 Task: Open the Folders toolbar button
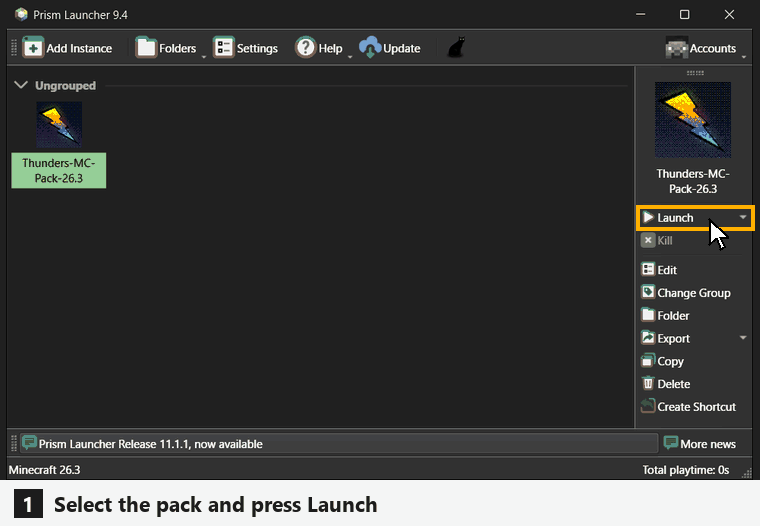[x=166, y=48]
